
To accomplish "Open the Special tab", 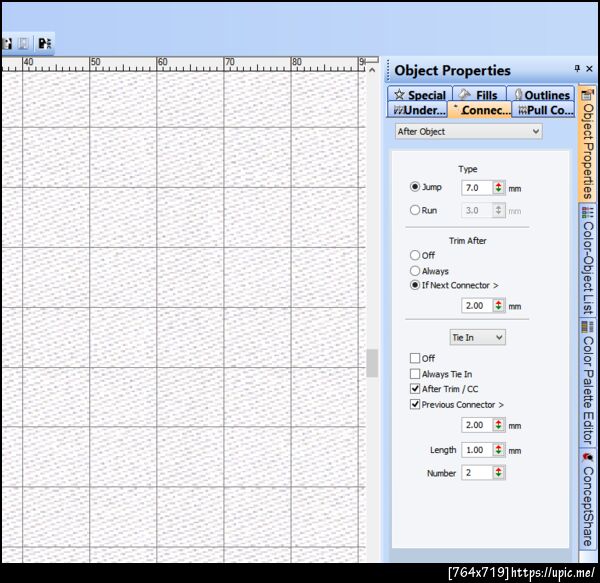I will click(420, 94).
